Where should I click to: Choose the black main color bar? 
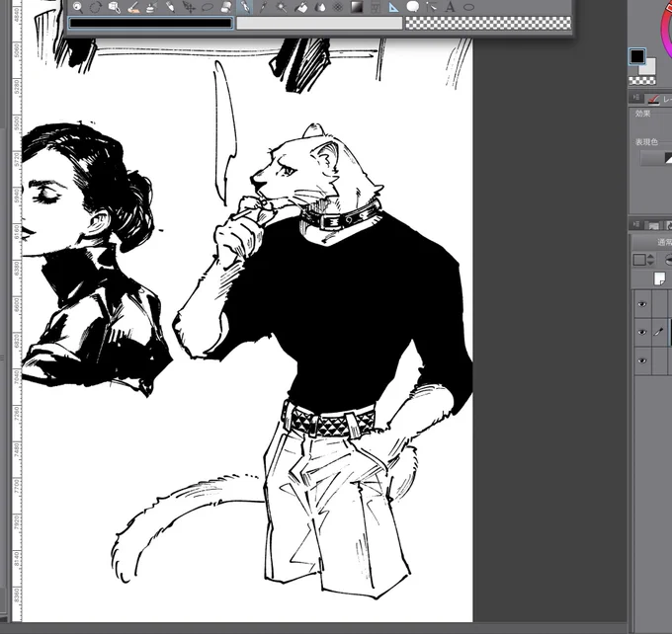(150, 23)
